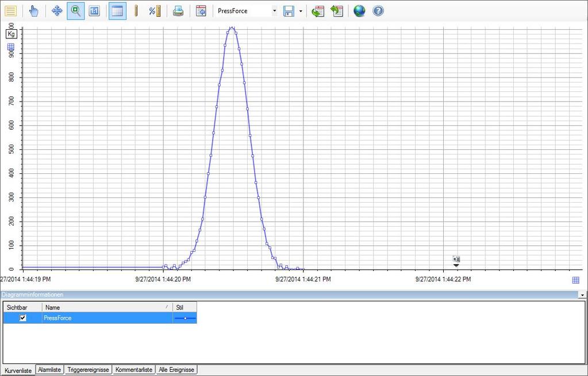Click the Kg axis unit label
The image size is (588, 376).
coord(11,34)
